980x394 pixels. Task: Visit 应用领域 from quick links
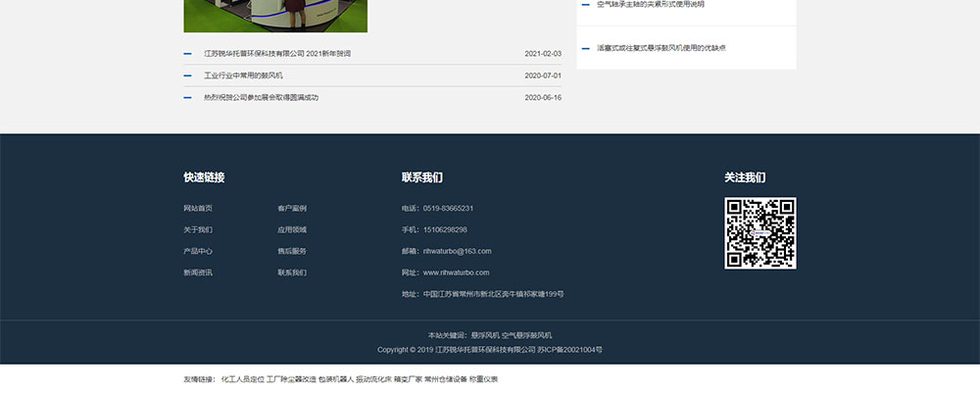pyautogui.click(x=291, y=230)
